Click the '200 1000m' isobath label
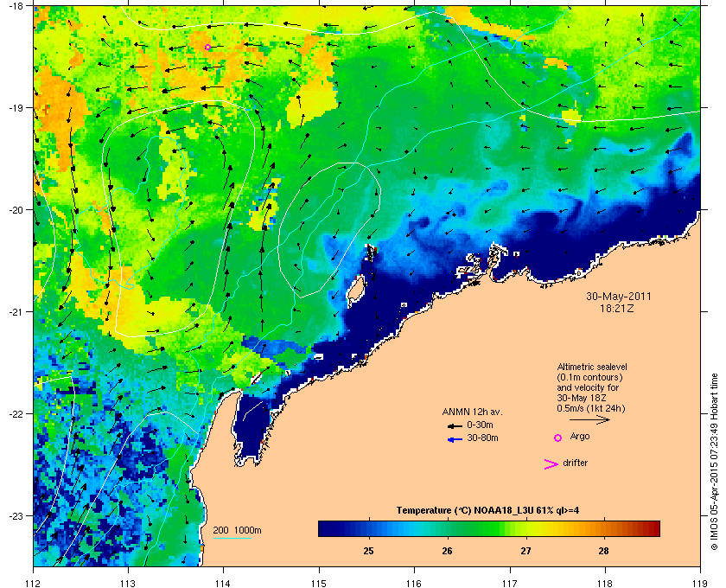 click(237, 530)
